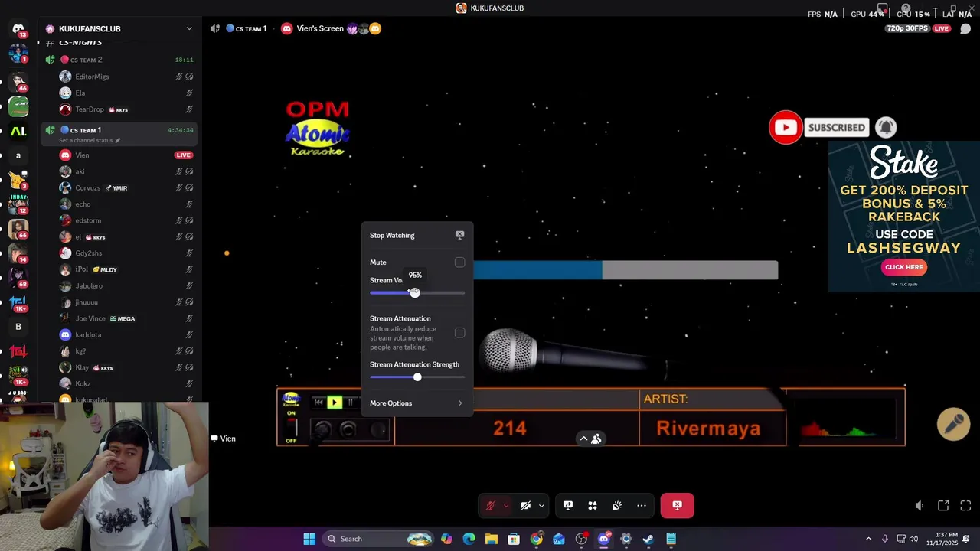The image size is (980, 551).
Task: Open Discord from the taskbar
Action: [603, 539]
